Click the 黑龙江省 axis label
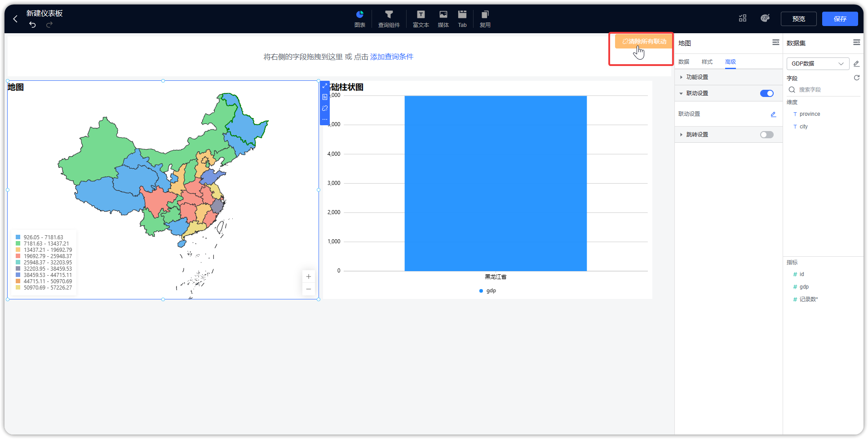This screenshot has height=439, width=868. tap(496, 277)
